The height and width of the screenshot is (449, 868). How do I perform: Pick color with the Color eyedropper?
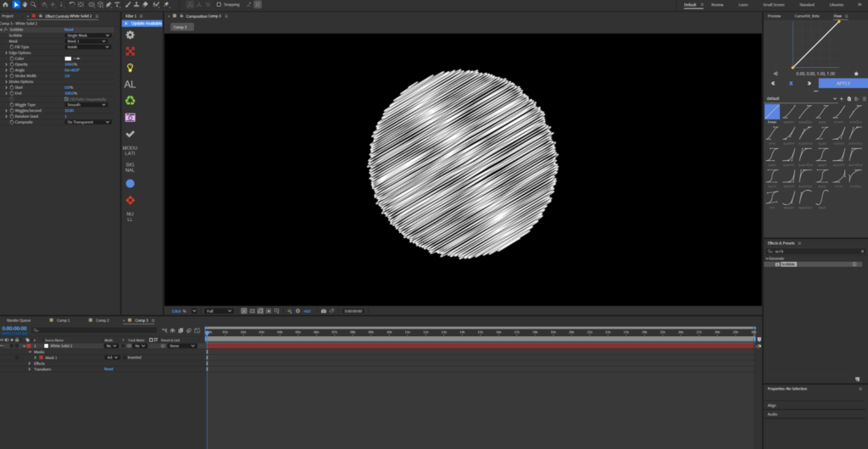[77, 58]
